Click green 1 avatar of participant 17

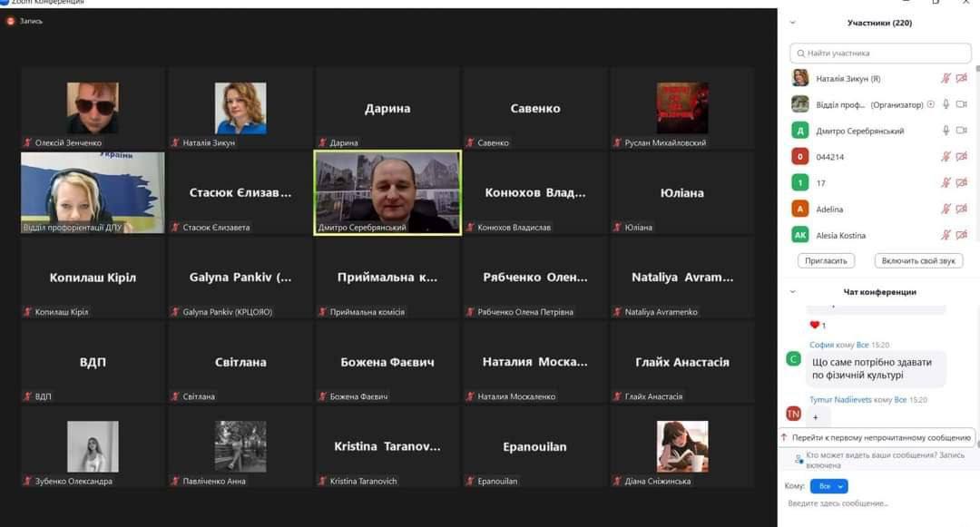click(800, 183)
